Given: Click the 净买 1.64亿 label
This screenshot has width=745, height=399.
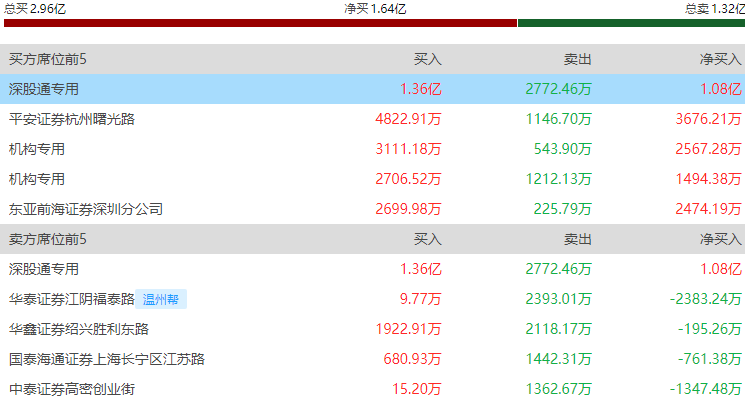Looking at the screenshot, I should [375, 8].
